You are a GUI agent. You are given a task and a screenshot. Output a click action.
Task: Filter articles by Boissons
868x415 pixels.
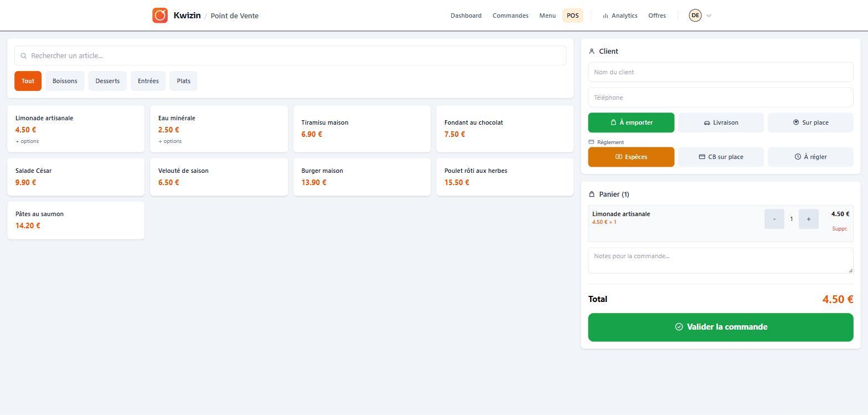click(x=65, y=81)
